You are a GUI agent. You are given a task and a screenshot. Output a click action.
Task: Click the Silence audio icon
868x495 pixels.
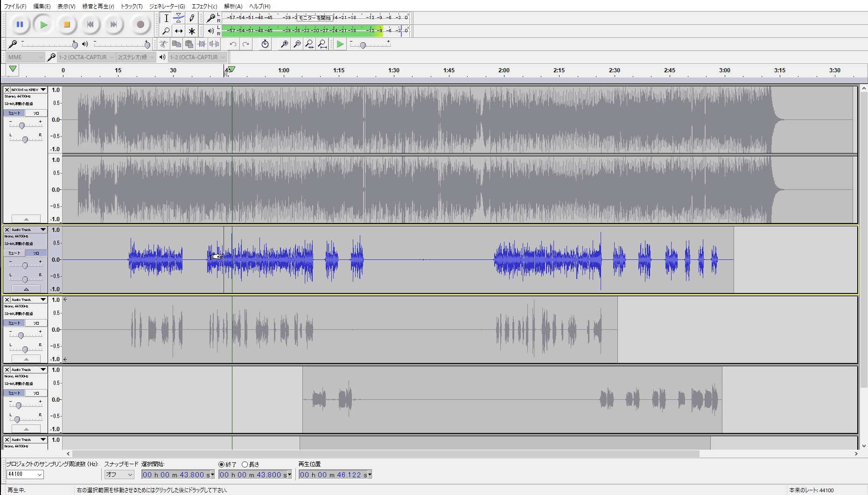tap(214, 44)
